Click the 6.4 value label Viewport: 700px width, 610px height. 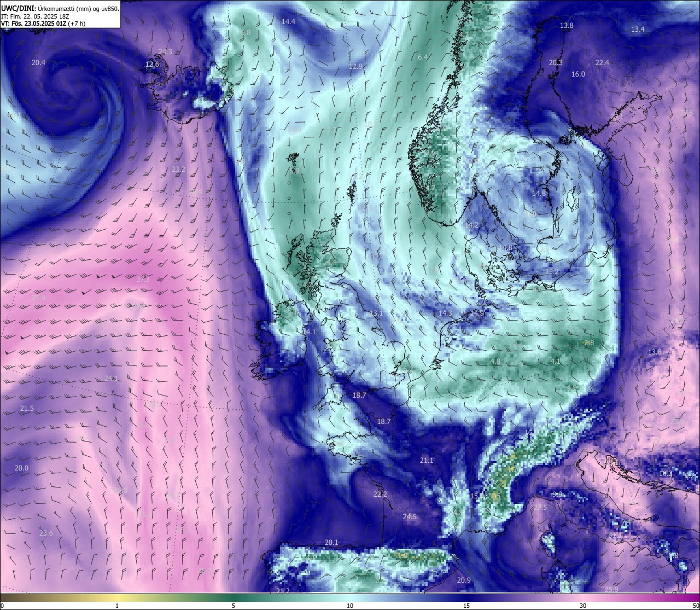[x=423, y=57]
